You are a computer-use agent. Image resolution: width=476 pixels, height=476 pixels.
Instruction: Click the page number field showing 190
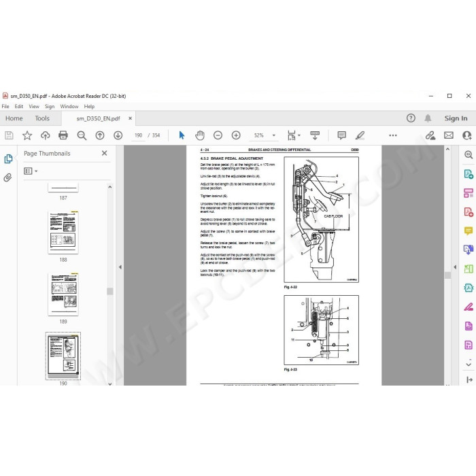(138, 135)
